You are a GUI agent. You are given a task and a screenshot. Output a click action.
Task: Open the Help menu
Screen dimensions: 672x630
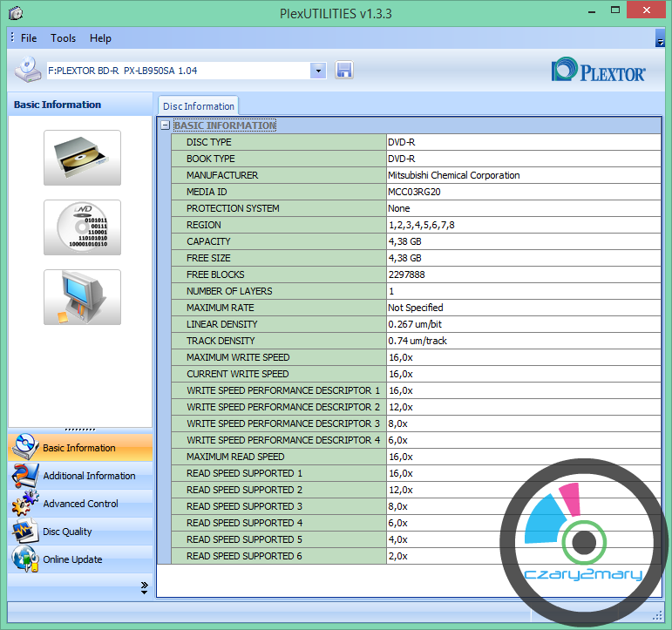pyautogui.click(x=100, y=38)
